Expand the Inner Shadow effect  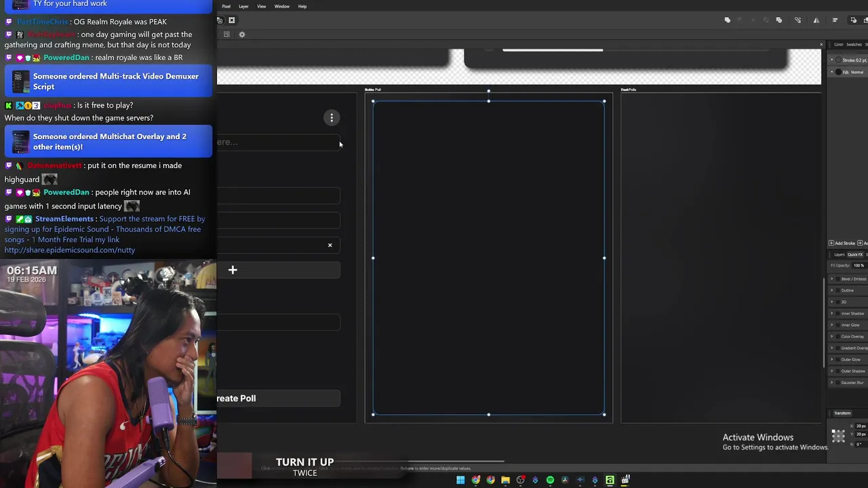pyautogui.click(x=832, y=314)
